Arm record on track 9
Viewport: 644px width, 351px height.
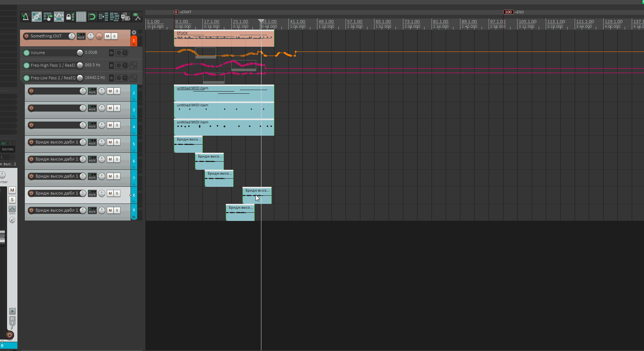pos(32,211)
